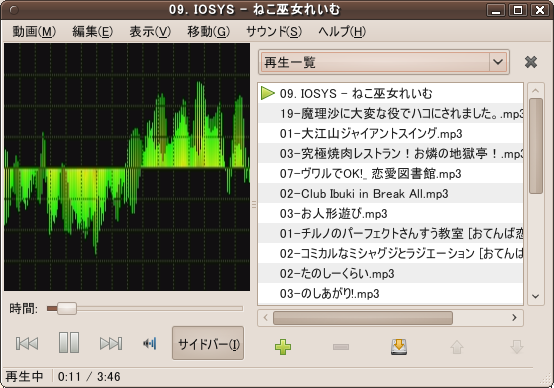The image size is (554, 388).
Task: Open the 表示(V) menu
Action: pos(150,32)
